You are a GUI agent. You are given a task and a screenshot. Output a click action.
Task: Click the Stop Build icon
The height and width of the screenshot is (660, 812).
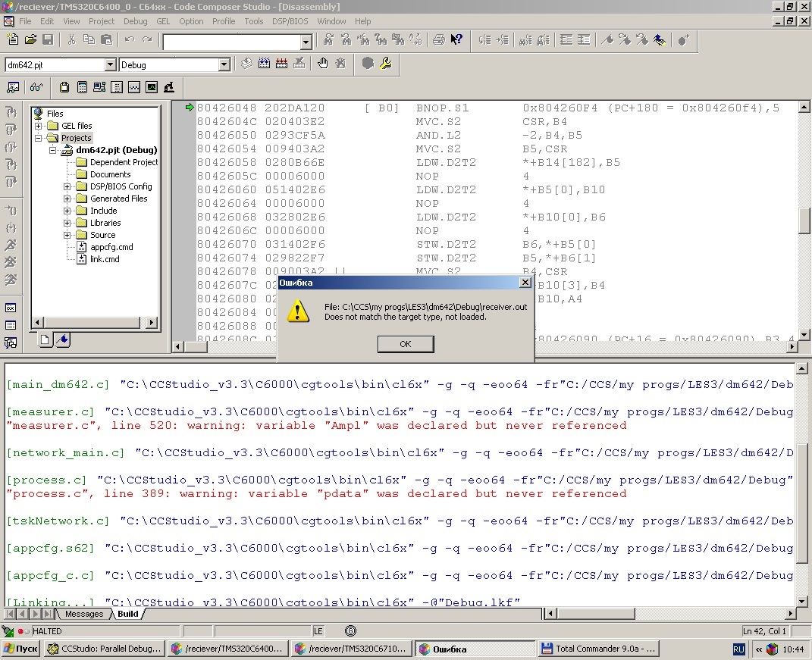[299, 64]
